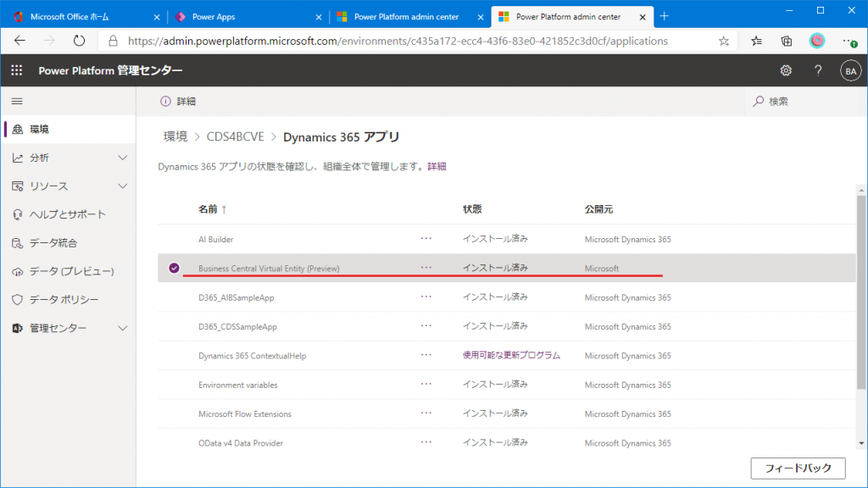Open the 詳細 link in description
Image resolution: width=868 pixels, height=488 pixels.
point(437,167)
